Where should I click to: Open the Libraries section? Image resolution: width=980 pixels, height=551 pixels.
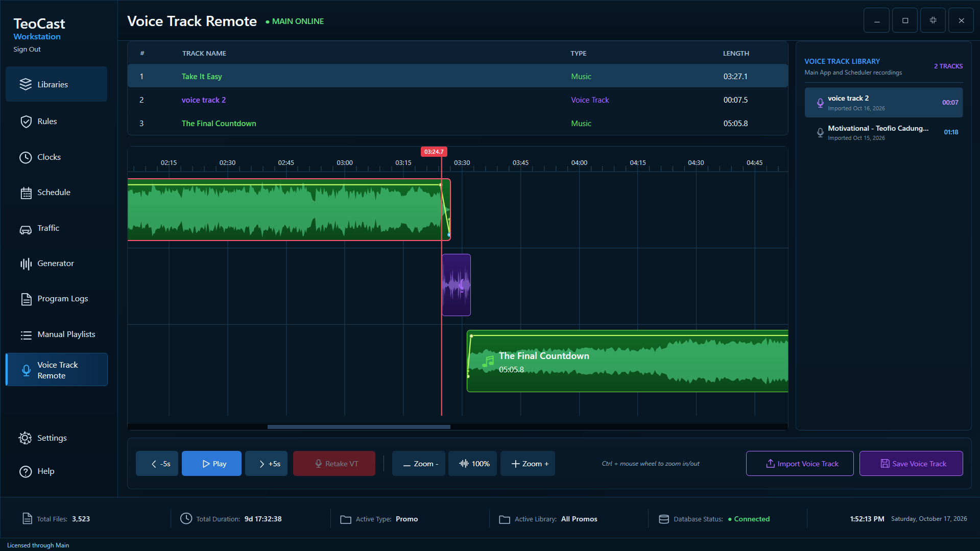[x=56, y=84]
